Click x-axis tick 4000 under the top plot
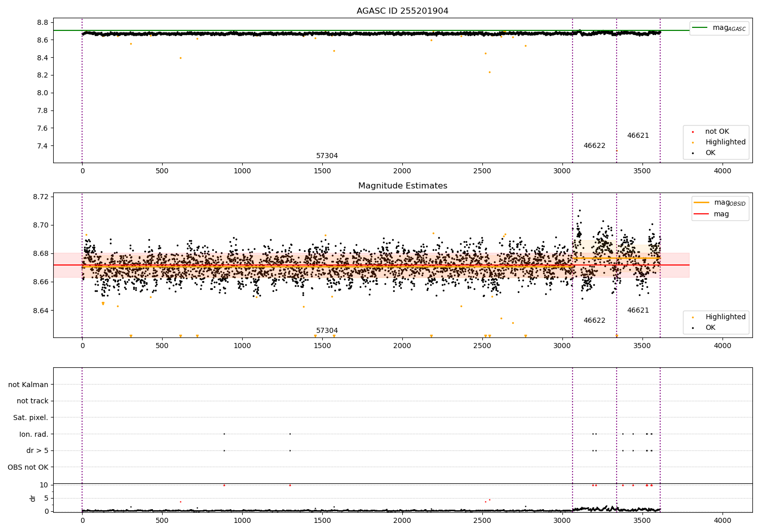 [x=723, y=171]
